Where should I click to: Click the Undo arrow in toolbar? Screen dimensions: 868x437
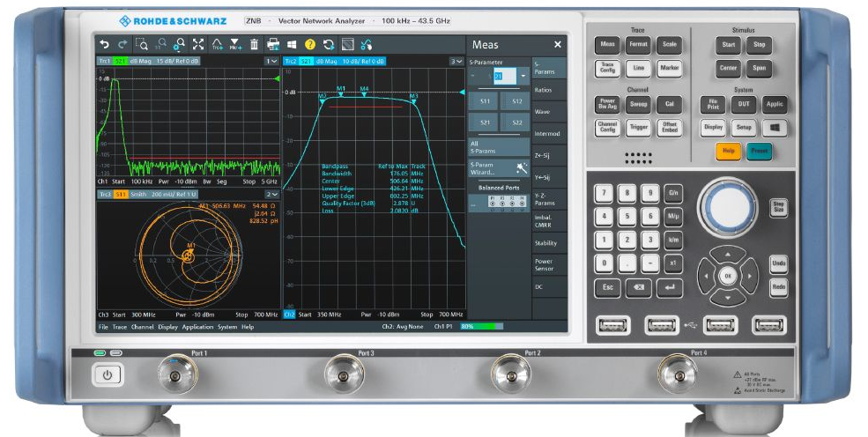click(104, 44)
